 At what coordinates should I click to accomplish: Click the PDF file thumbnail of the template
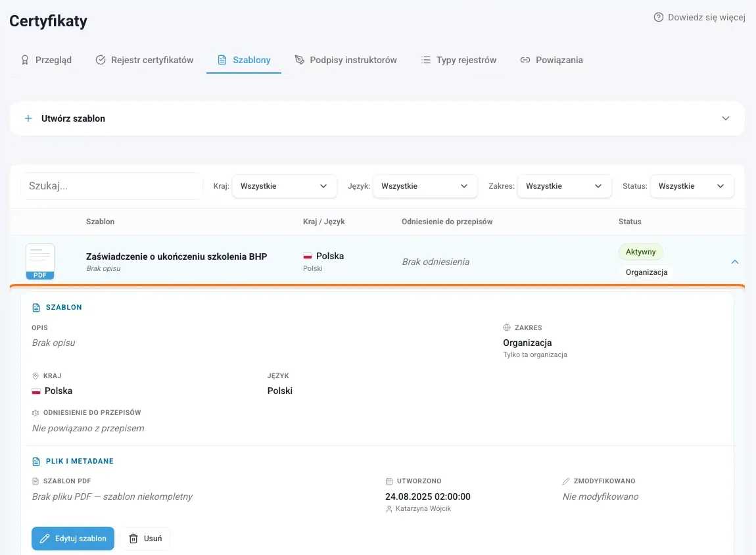click(40, 262)
